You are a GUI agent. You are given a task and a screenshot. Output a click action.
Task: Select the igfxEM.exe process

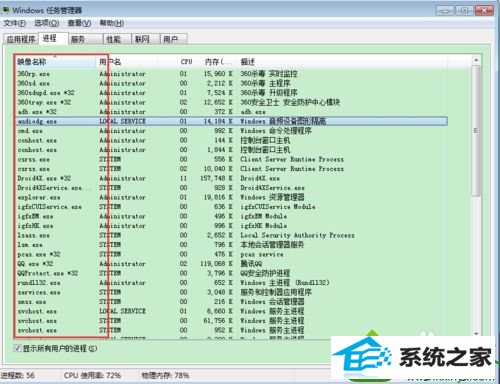tap(231, 216)
